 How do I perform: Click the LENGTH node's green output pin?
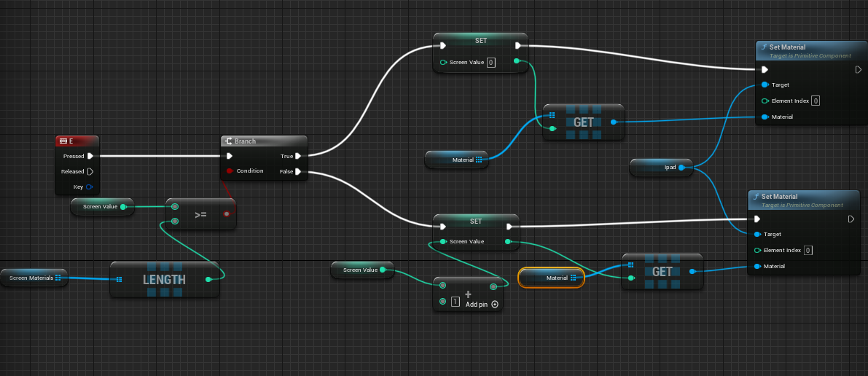coord(208,280)
